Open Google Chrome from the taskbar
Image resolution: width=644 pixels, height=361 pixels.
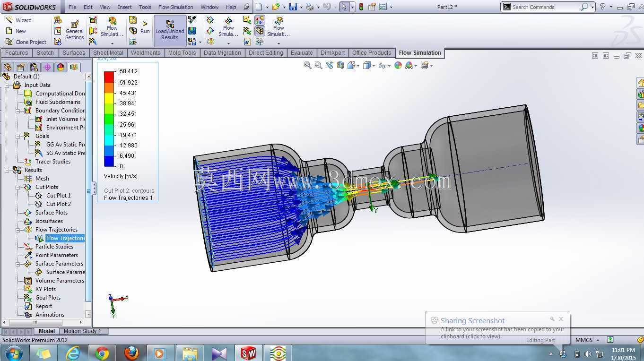(102, 353)
